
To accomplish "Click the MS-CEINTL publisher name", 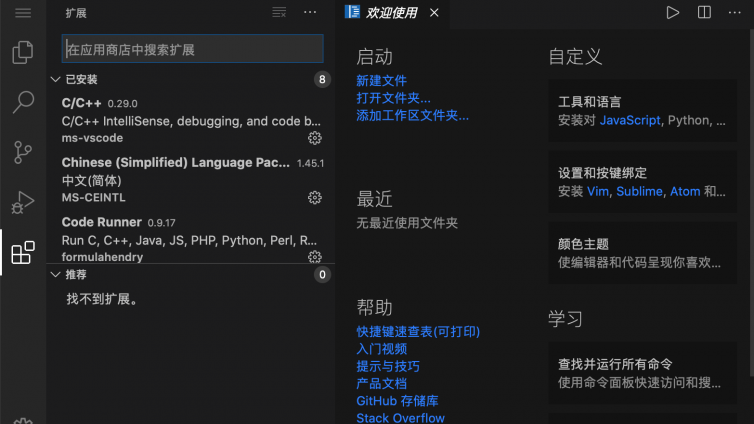I will (94, 198).
